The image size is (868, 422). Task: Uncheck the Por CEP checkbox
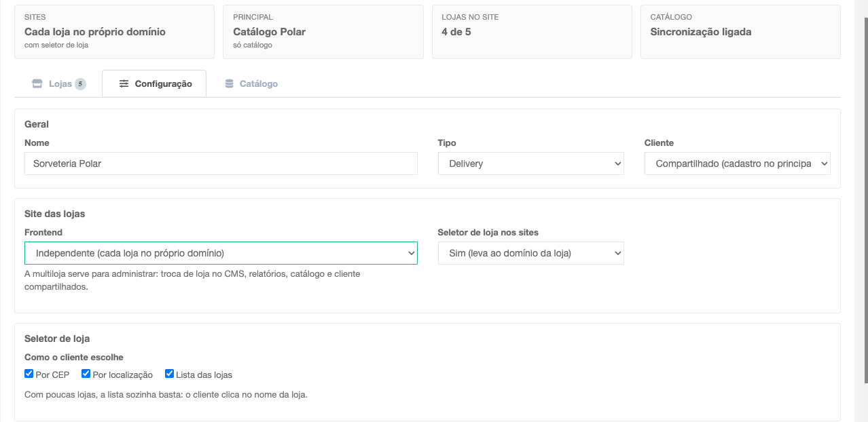[x=29, y=374]
